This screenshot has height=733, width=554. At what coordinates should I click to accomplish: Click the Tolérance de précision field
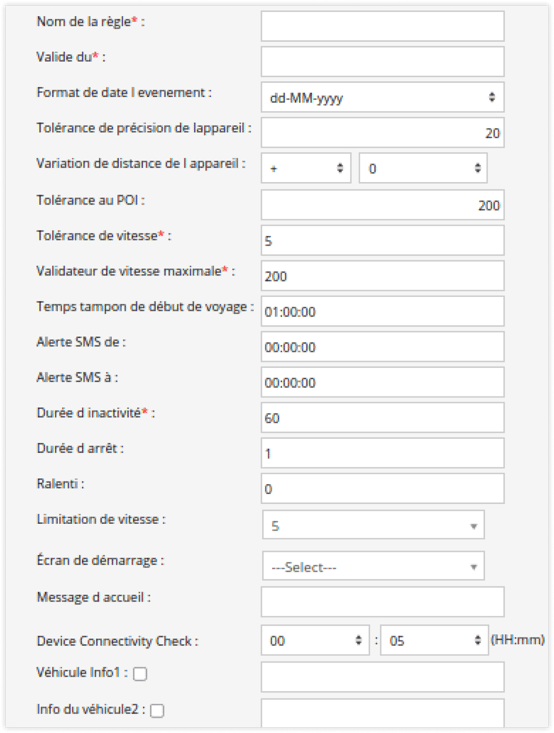pos(382,133)
